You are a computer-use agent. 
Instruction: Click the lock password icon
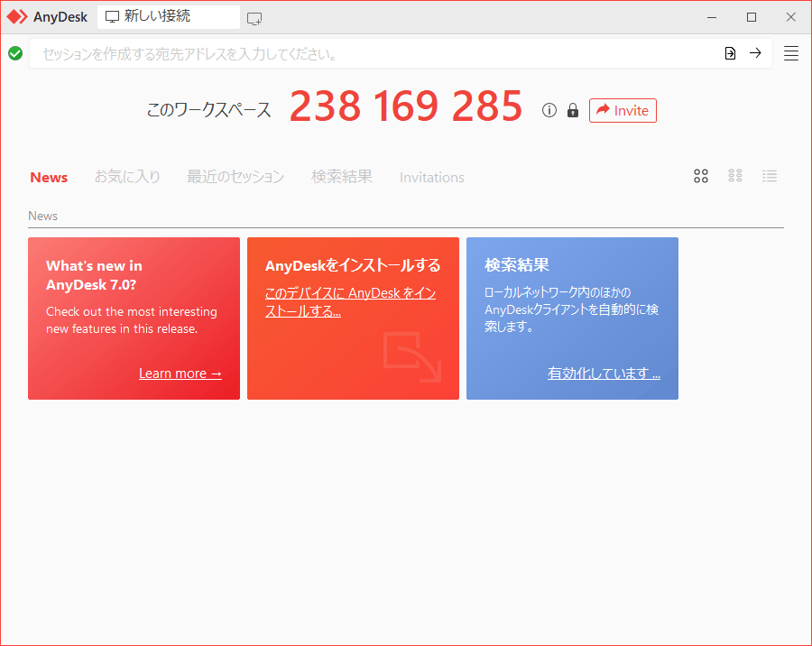click(573, 110)
